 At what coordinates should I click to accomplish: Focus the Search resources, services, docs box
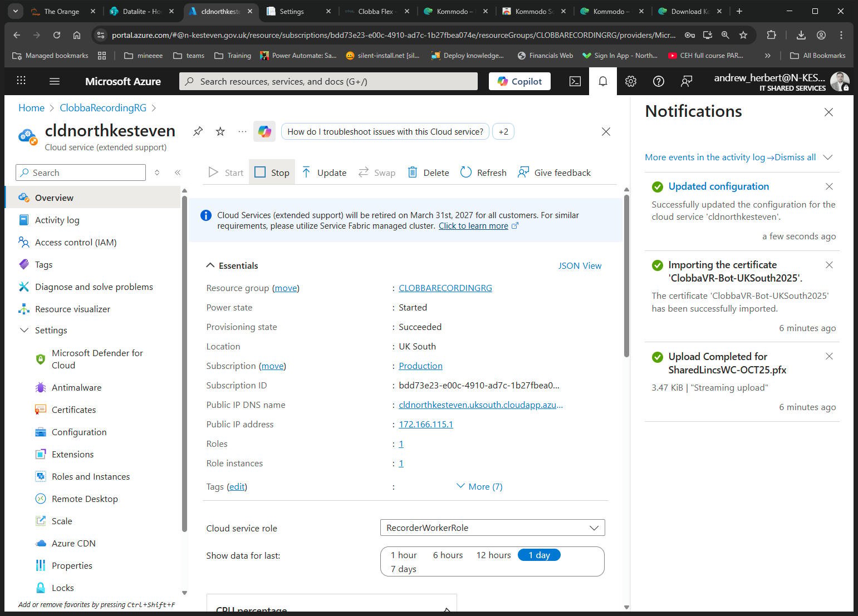329,81
